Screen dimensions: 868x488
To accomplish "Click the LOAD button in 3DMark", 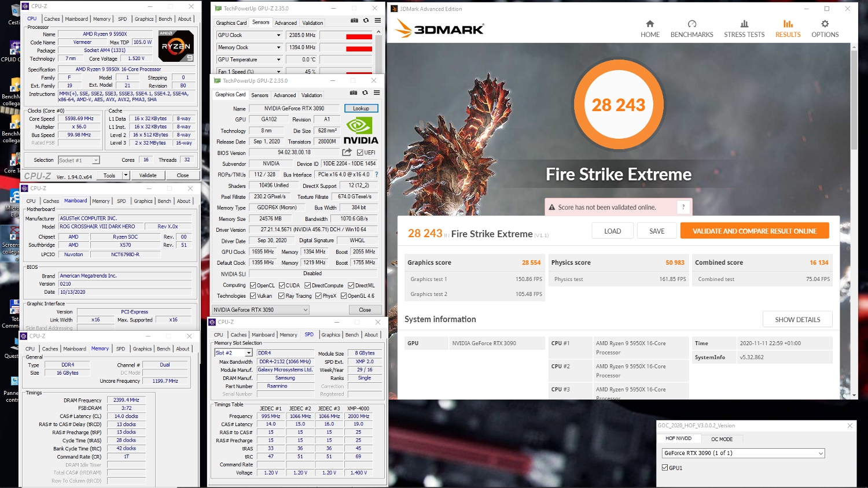I will pyautogui.click(x=612, y=231).
